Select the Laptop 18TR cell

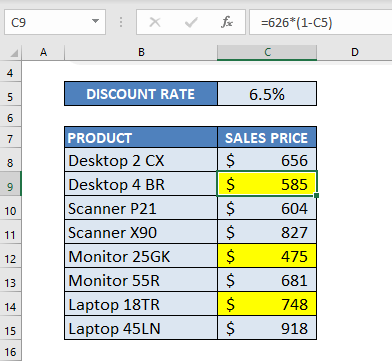(141, 304)
